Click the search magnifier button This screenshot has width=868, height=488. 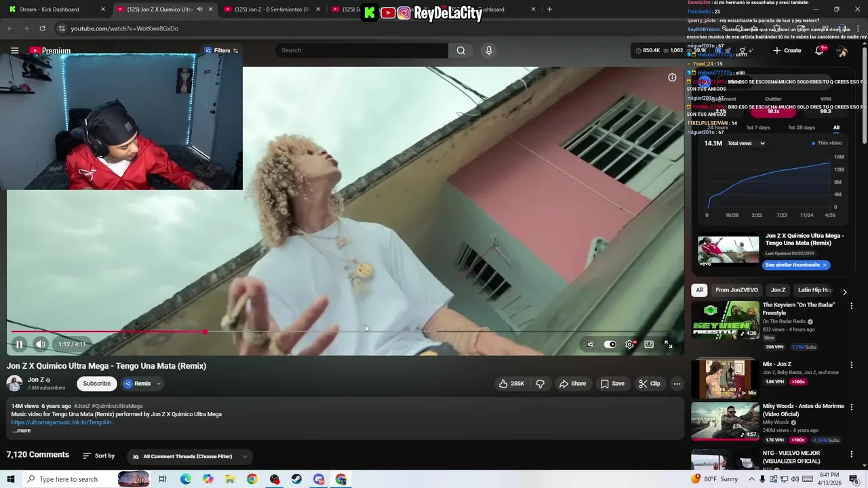coord(461,50)
